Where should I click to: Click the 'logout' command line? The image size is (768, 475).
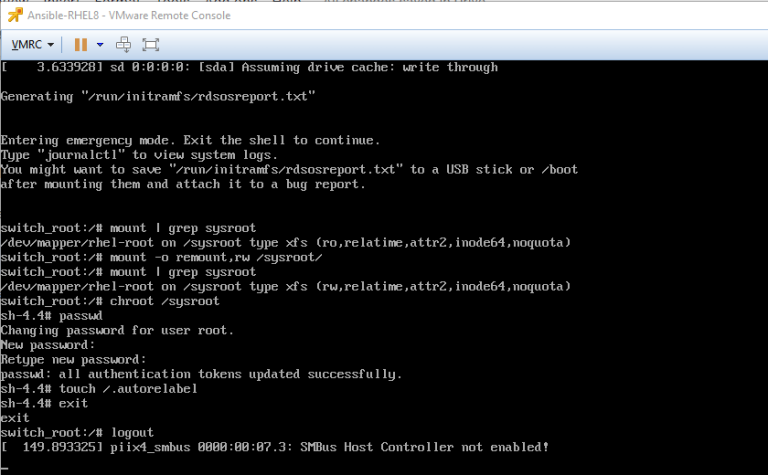[x=76, y=432]
